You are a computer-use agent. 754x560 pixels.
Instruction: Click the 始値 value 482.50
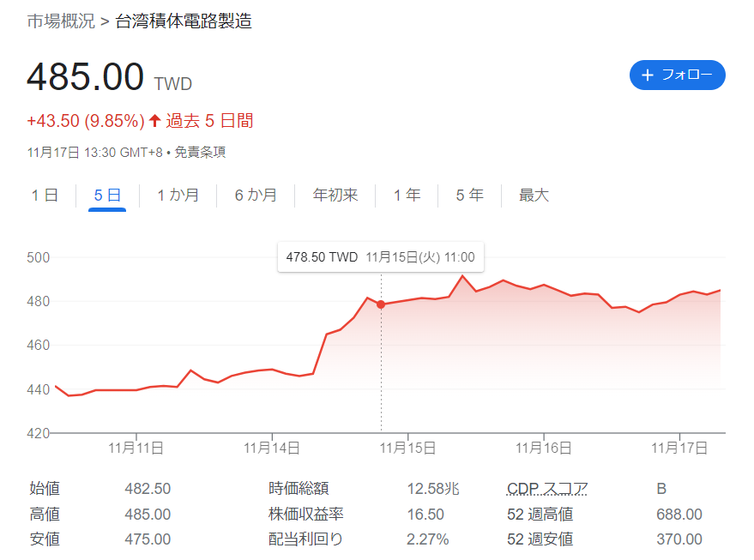tap(148, 488)
